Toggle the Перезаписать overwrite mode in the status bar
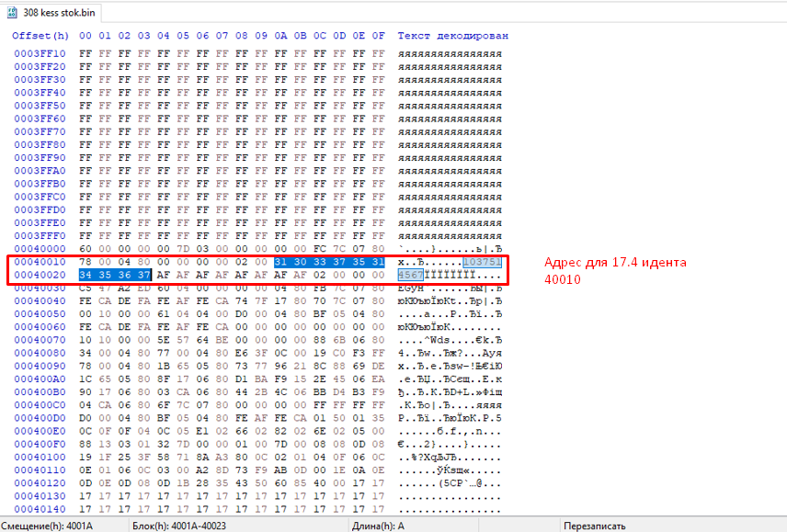Screen dimensions: 787x532 tap(595, 526)
